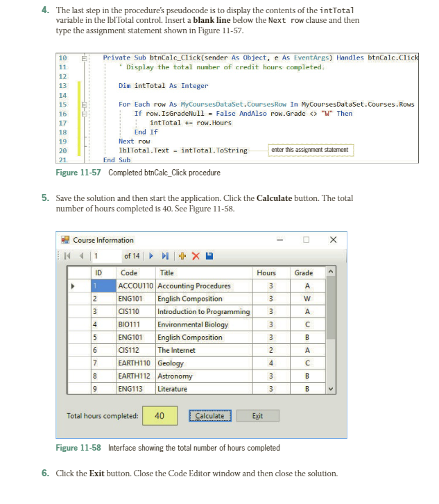Click grid scrollbar down arrow

(x=331, y=389)
